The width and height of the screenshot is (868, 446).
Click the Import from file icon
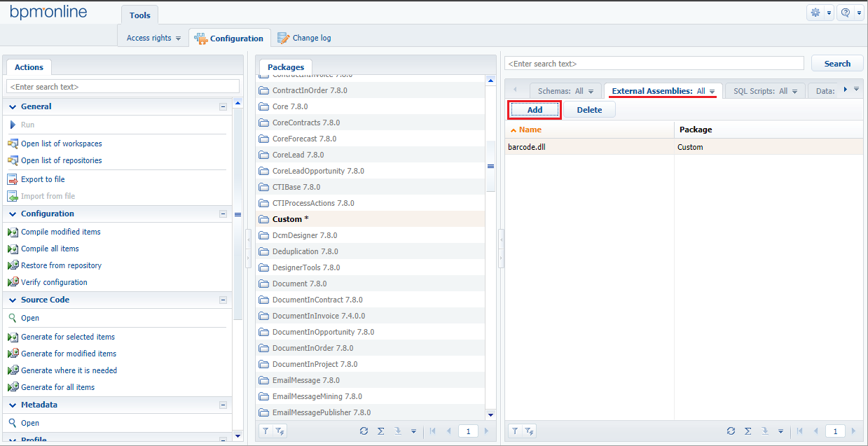tap(13, 196)
